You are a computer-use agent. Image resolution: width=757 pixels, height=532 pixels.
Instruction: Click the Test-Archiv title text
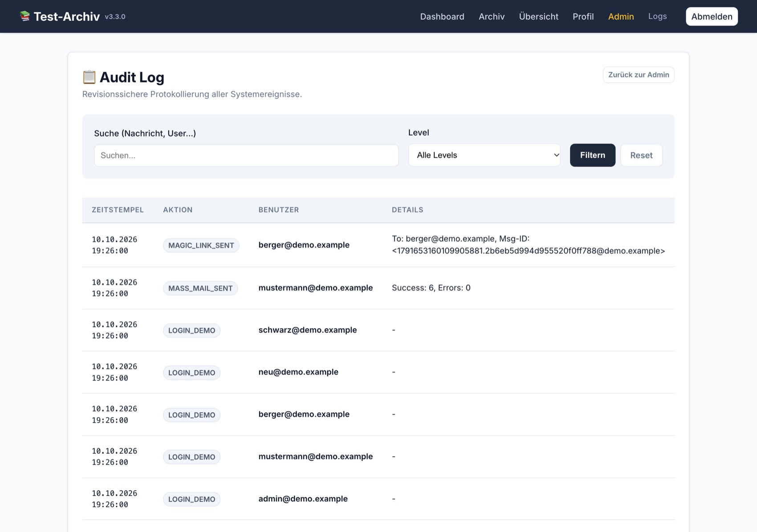click(x=67, y=16)
